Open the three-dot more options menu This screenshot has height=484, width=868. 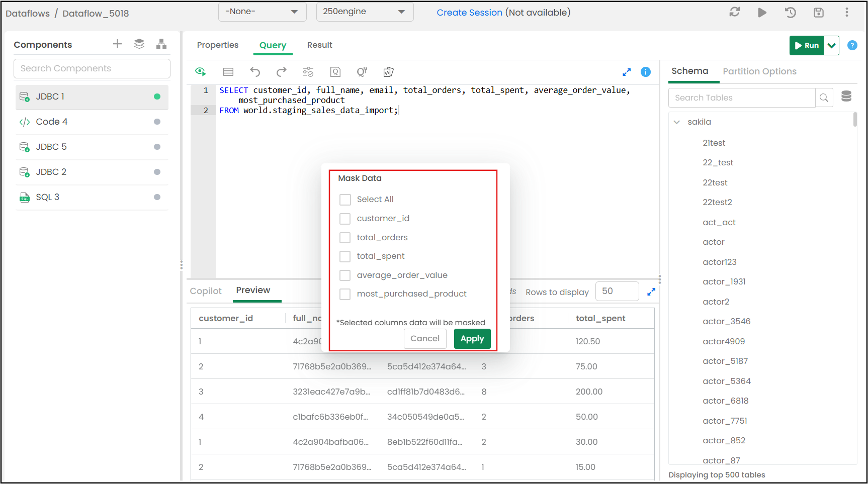(847, 13)
